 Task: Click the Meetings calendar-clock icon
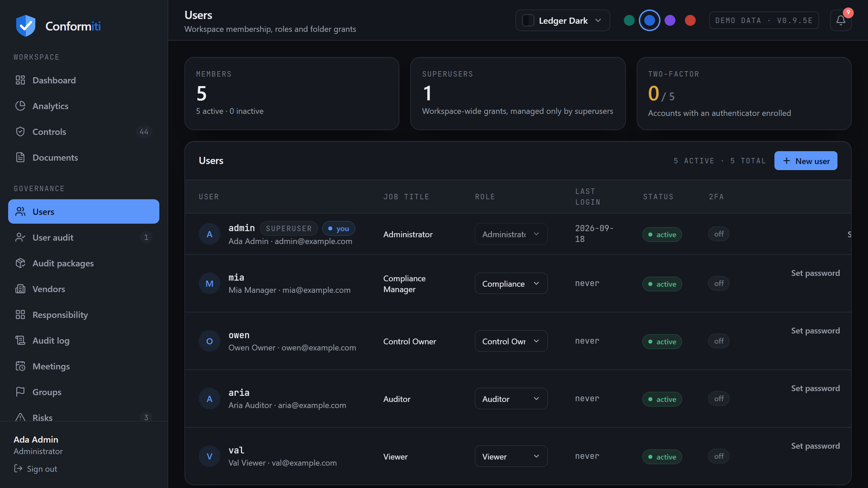click(20, 366)
